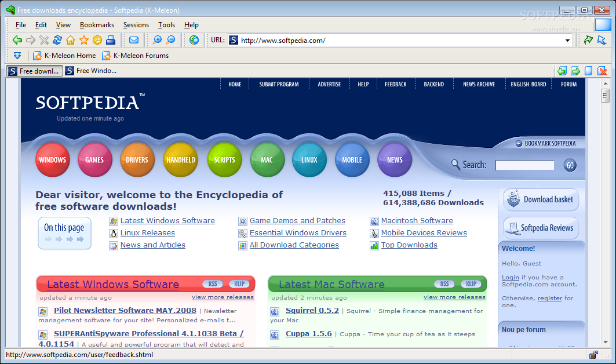Open the mail envelope icon
This screenshot has width=616, height=364.
click(x=134, y=39)
